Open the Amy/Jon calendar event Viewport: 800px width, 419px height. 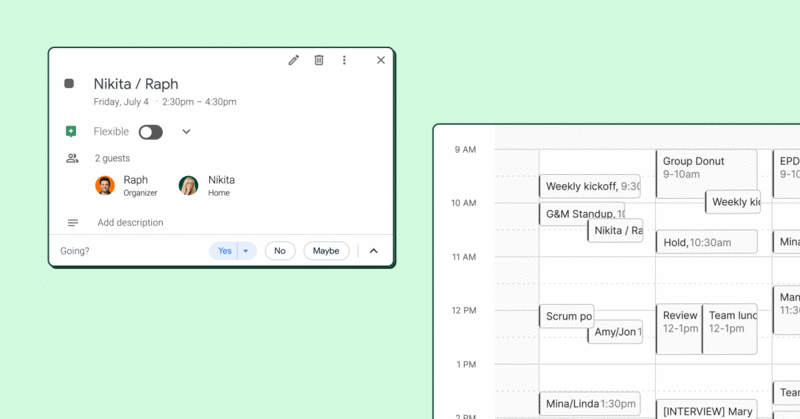coord(615,332)
